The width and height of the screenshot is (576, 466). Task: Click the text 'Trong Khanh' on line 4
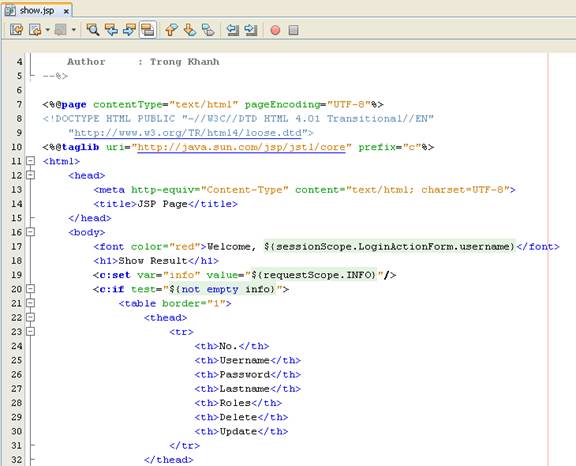184,62
